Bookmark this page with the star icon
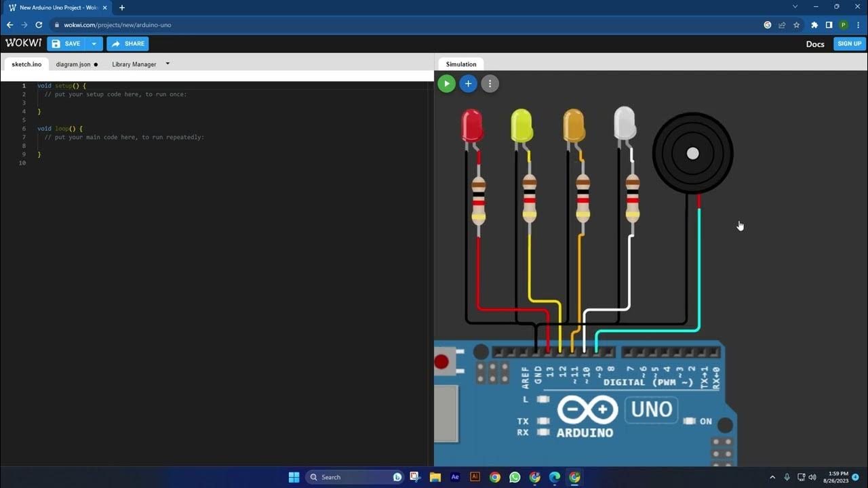Viewport: 868px width, 488px height. (796, 25)
